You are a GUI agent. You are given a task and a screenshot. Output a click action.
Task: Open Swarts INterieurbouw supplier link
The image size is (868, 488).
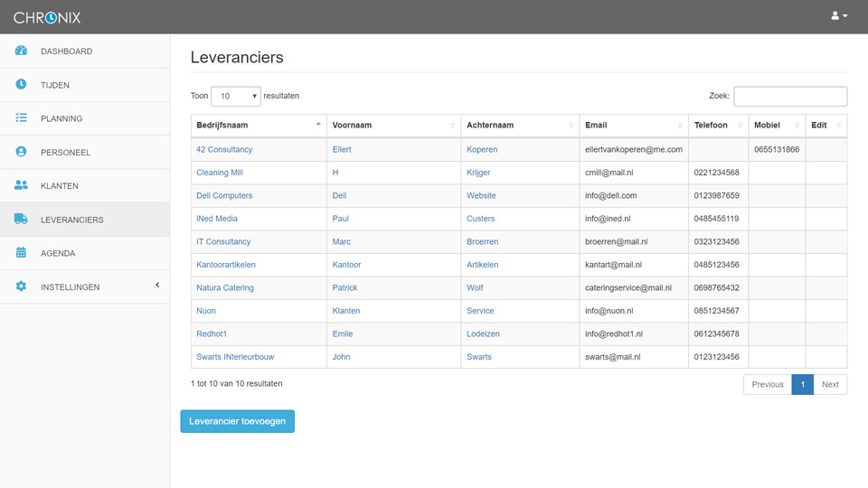(x=235, y=357)
